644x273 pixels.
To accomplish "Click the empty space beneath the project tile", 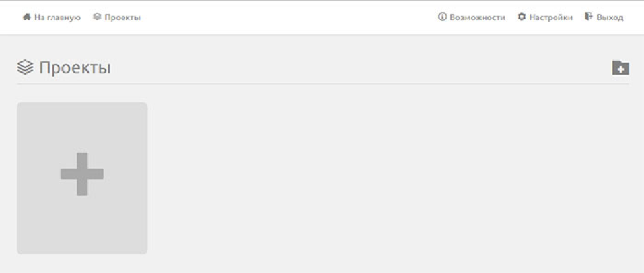I will tap(82, 264).
